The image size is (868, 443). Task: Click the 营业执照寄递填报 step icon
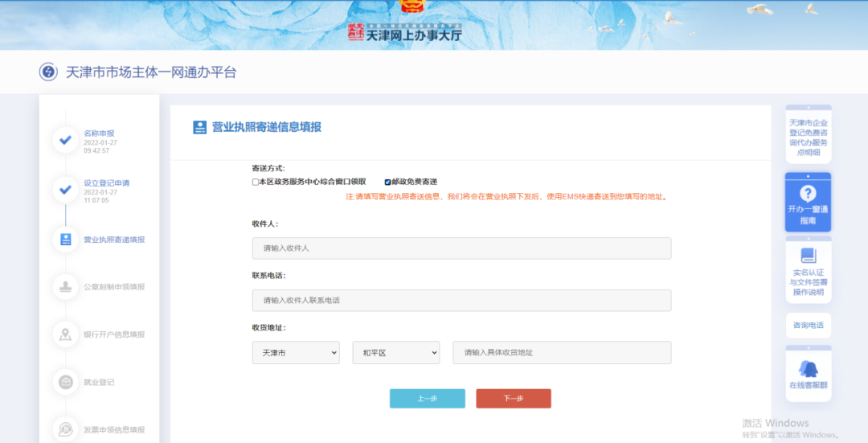65,240
